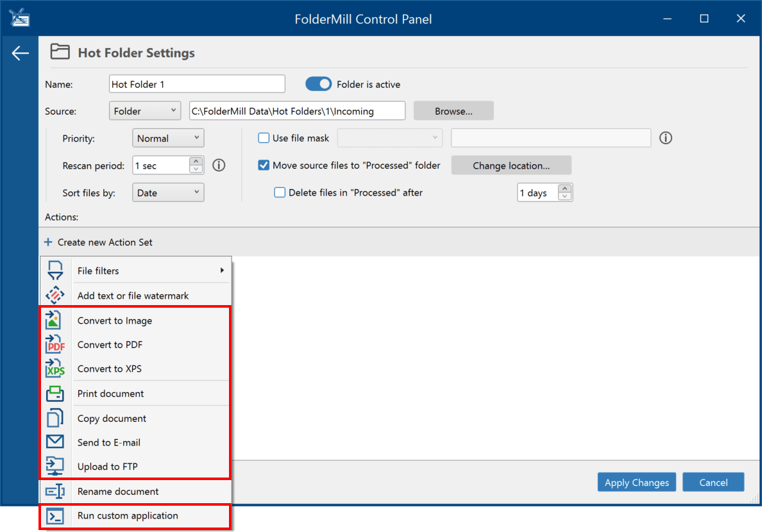Click the file mask text field
The image size is (762, 532).
tap(550, 138)
